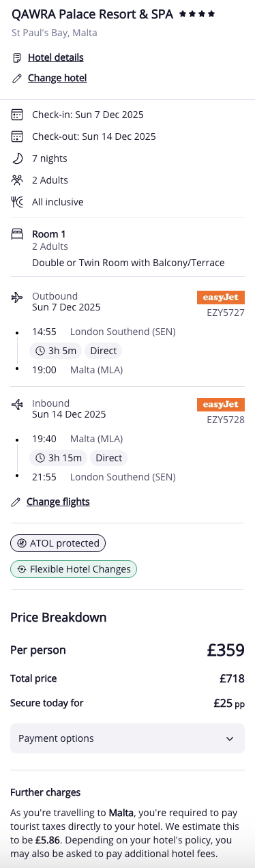
Task: Click the ATOL protected badge
Action: (58, 543)
